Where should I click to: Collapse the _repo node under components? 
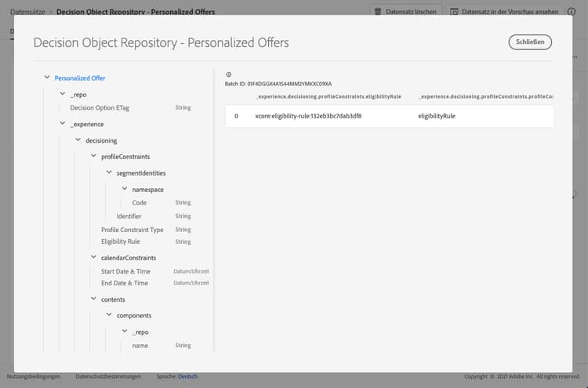click(x=125, y=332)
